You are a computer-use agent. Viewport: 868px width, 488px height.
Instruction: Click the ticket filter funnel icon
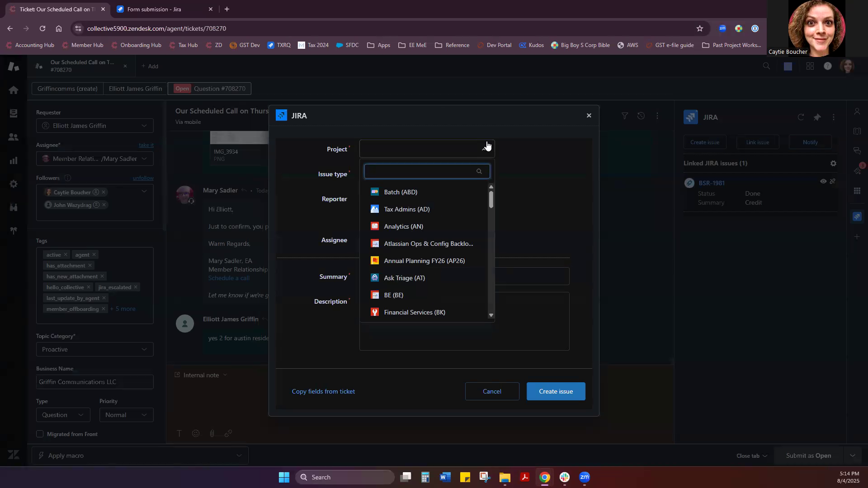point(624,116)
